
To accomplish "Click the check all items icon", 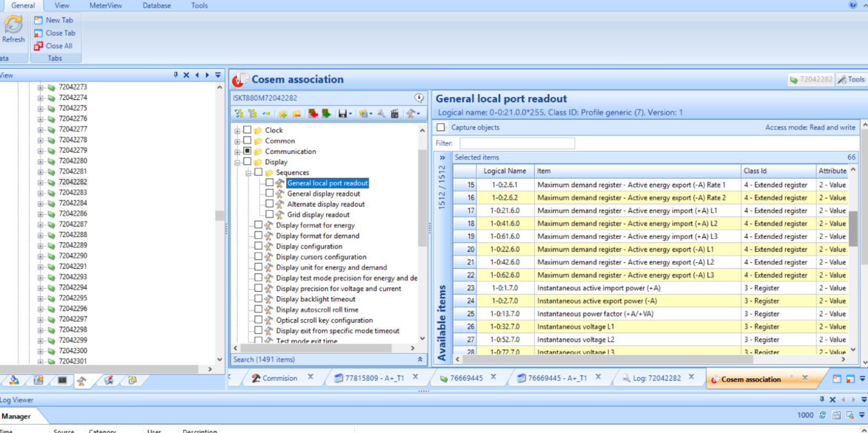I will point(239,114).
